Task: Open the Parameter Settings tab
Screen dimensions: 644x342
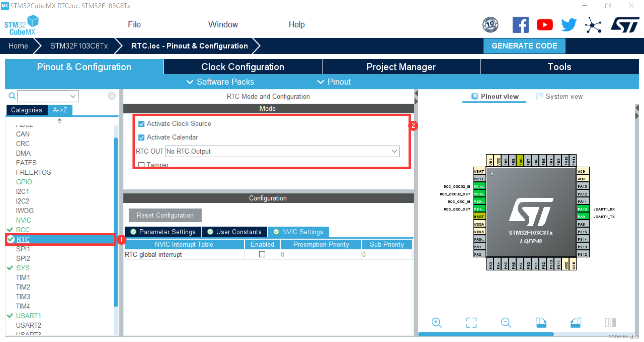Action: [x=163, y=232]
